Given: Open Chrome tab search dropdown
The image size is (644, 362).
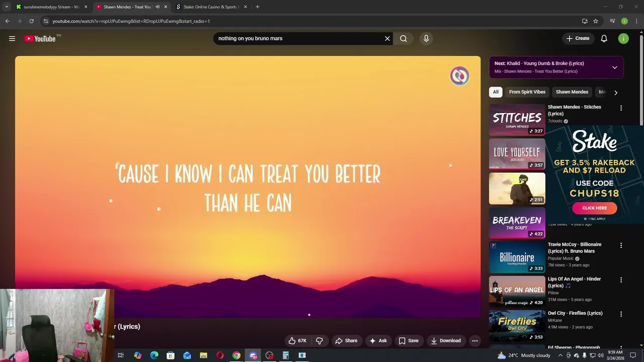Looking at the screenshot, I should point(7,7).
